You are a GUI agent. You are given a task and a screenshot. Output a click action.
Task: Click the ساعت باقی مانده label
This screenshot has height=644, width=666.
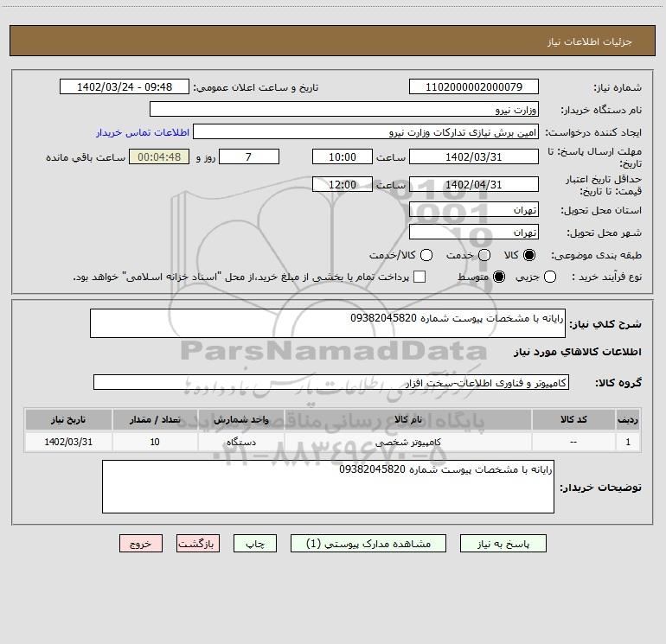click(x=86, y=157)
